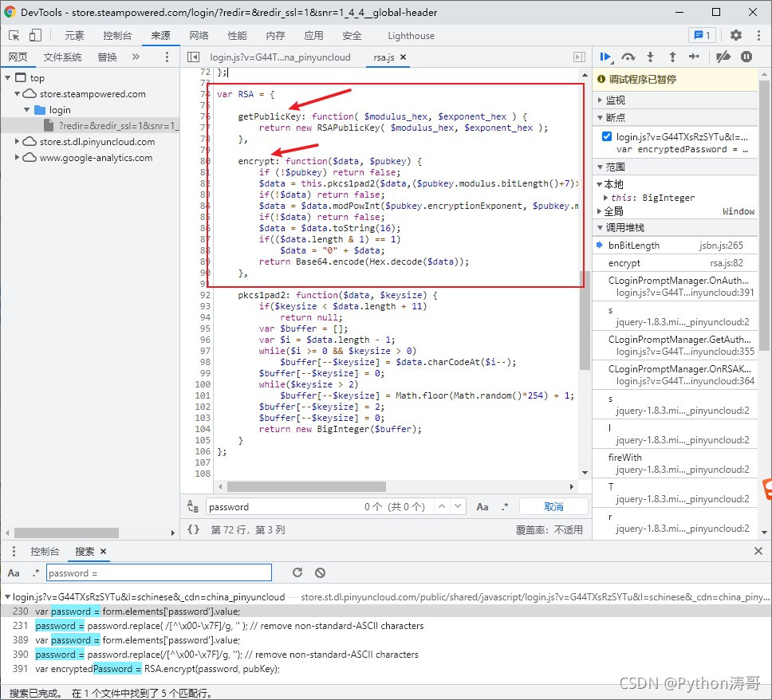Open the 性能 (Performance) panel
Viewport: 772px width, 700px height.
pyautogui.click(x=238, y=35)
